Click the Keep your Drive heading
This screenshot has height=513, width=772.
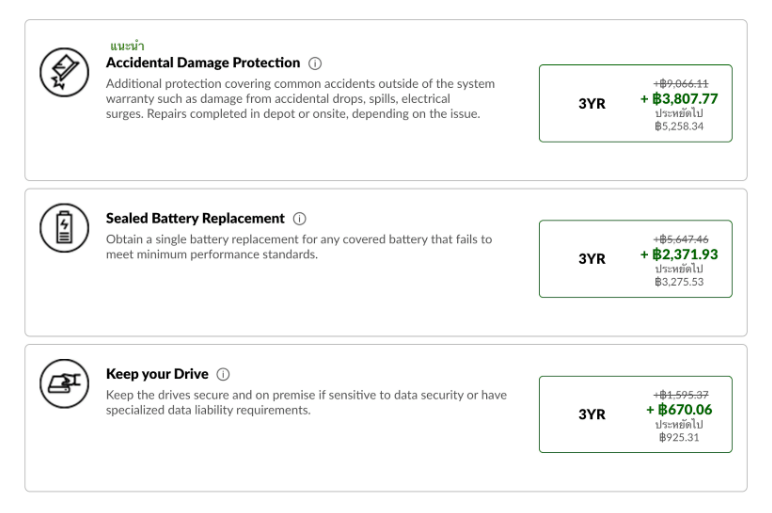pyautogui.click(x=157, y=374)
